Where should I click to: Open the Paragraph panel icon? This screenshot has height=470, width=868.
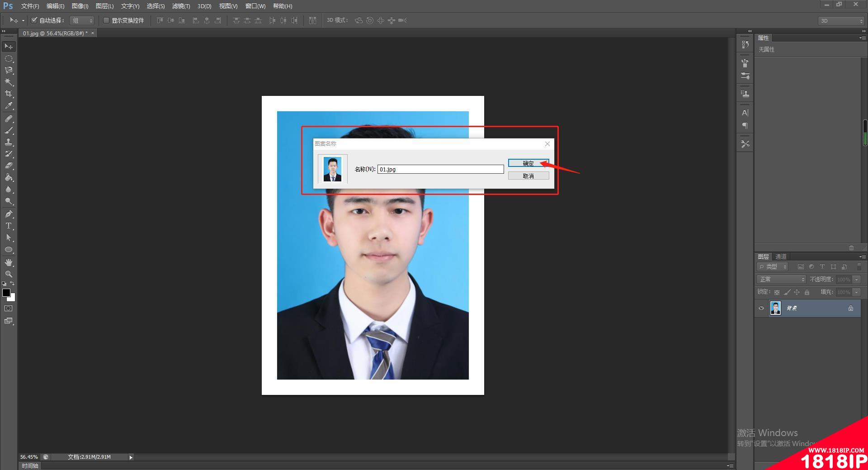(745, 126)
